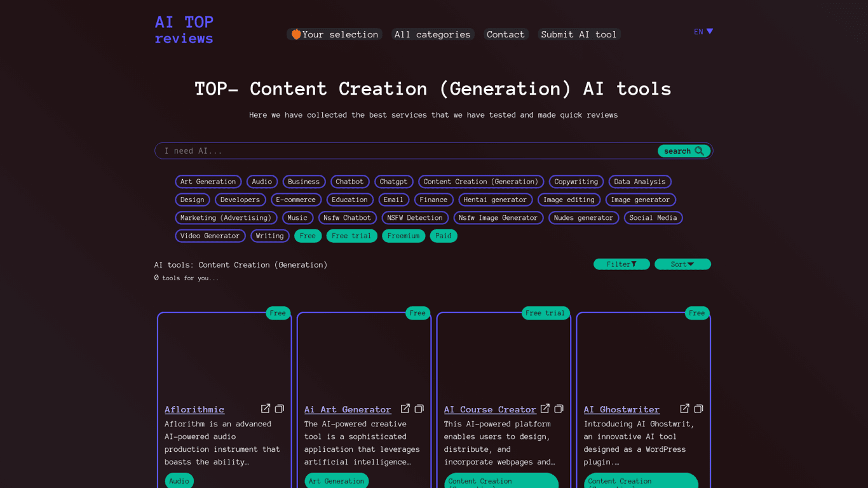Toggle the Freemium pricing filter tag
The width and height of the screenshot is (868, 488).
403,236
